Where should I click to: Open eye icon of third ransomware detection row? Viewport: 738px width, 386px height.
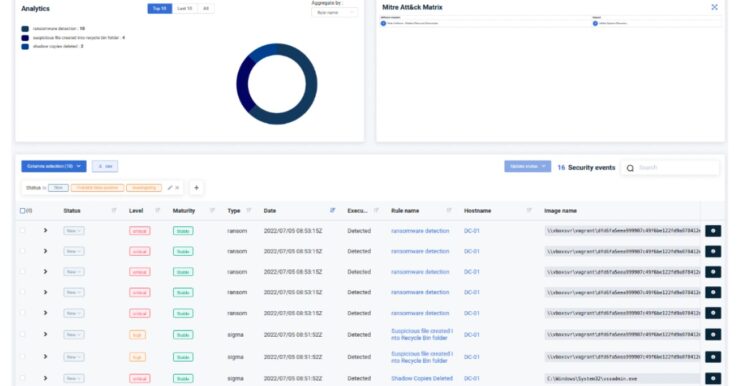point(713,272)
